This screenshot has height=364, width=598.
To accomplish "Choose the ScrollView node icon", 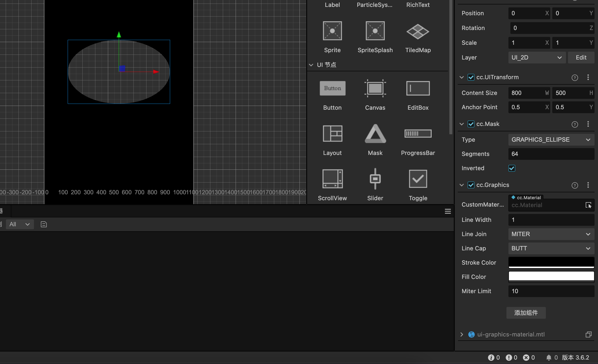I will [x=332, y=179].
